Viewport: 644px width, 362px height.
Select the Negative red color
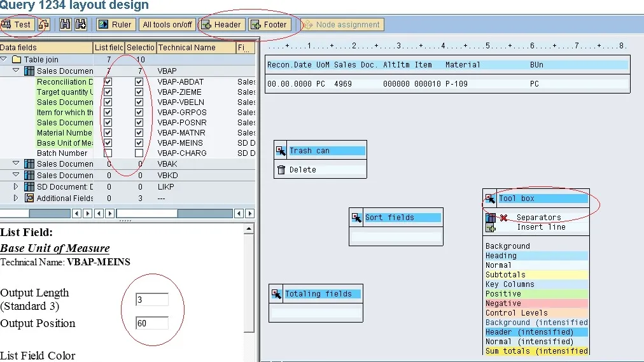pos(536,303)
